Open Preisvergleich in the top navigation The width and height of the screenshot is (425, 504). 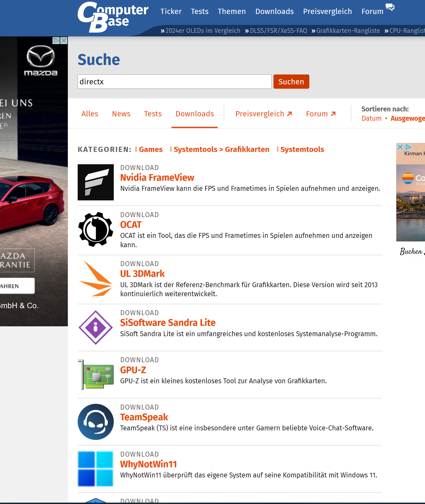point(327,11)
